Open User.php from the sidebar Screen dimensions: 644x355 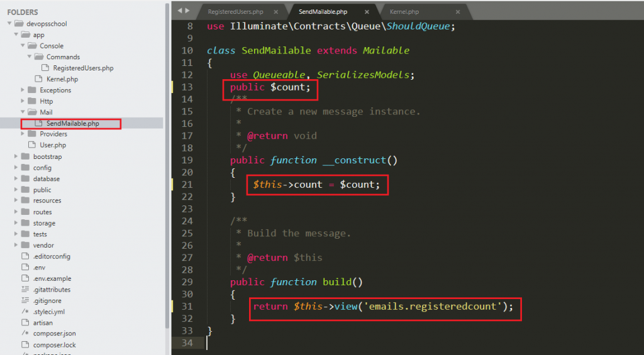(x=53, y=145)
